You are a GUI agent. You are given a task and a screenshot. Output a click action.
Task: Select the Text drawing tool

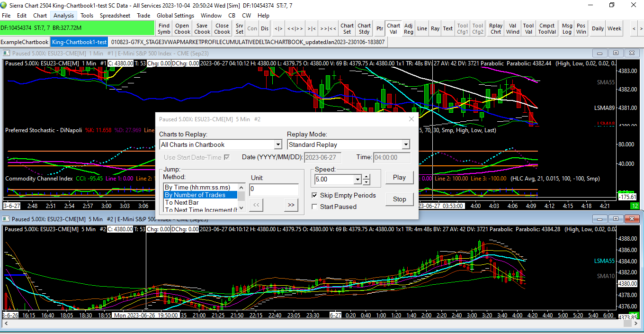pyautogui.click(x=448, y=28)
